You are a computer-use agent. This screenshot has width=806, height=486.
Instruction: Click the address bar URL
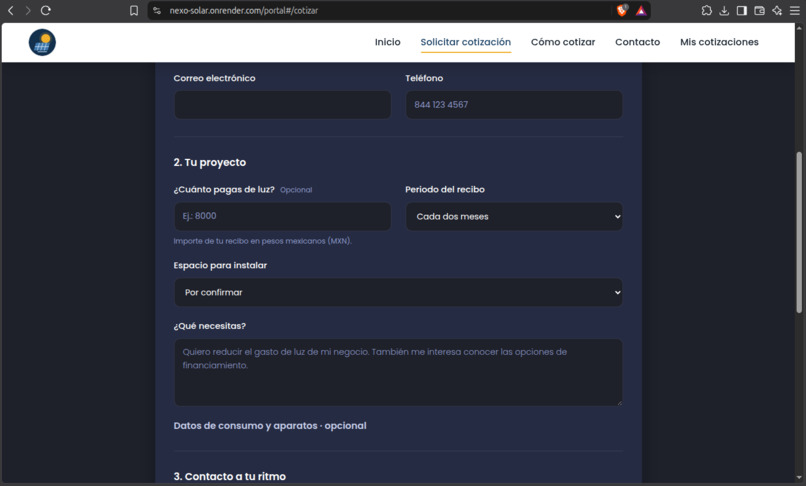(244, 10)
